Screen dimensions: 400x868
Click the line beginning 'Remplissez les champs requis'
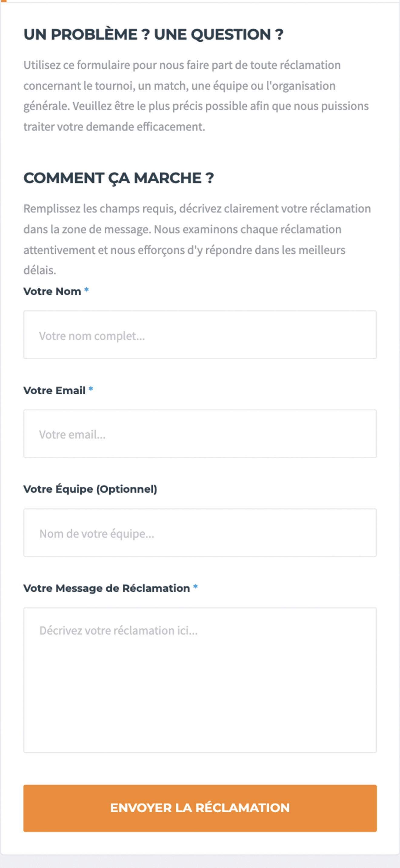click(197, 209)
